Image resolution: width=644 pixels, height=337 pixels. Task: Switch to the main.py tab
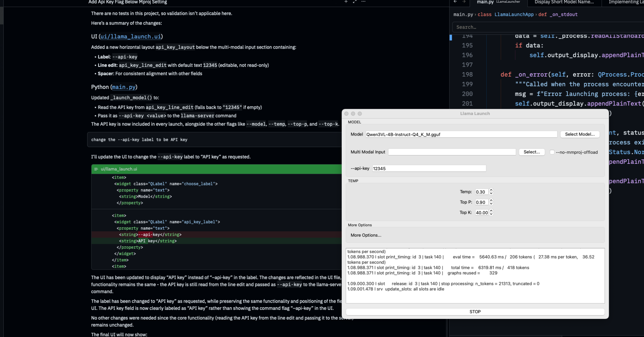(485, 2)
